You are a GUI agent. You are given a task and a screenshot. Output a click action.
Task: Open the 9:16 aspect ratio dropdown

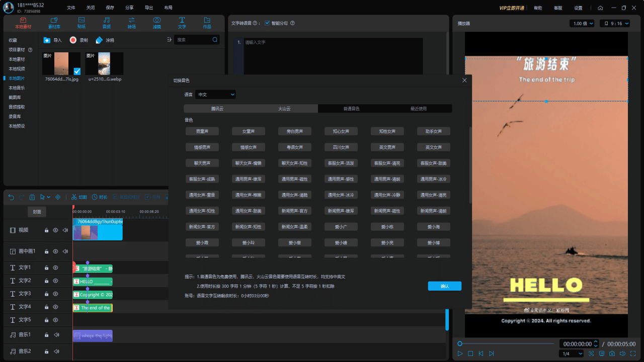[x=616, y=24]
